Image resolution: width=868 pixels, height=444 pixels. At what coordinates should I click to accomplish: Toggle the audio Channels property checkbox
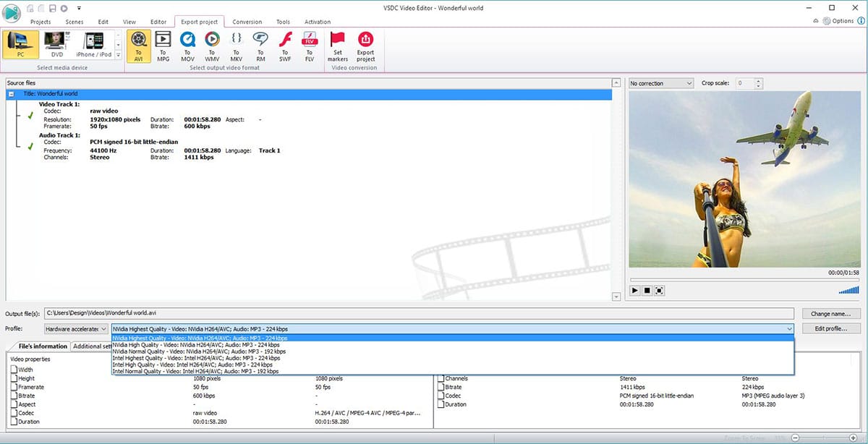pyautogui.click(x=441, y=379)
